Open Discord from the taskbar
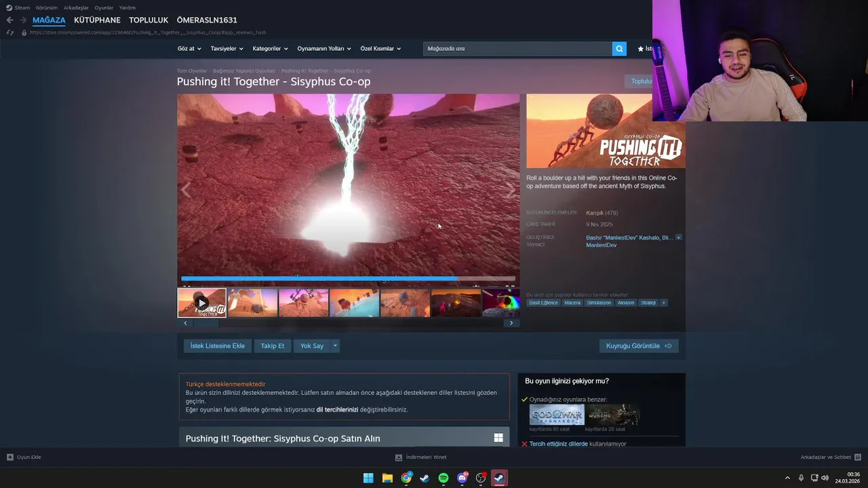This screenshot has height=488, width=868. 462,478
